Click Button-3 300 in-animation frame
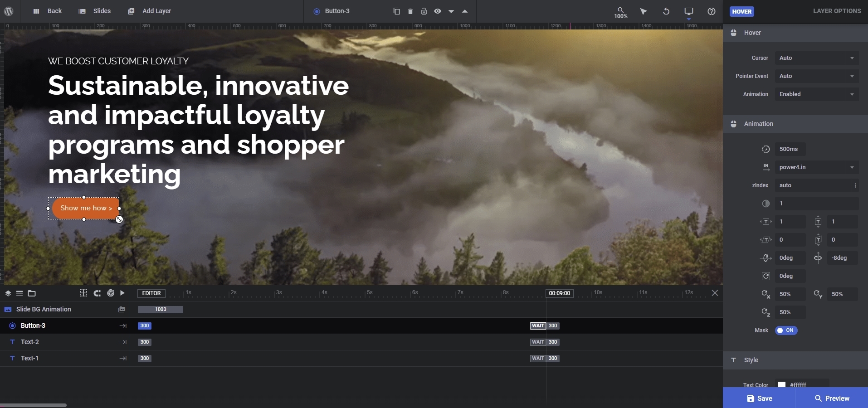This screenshot has height=408, width=868. 145,326
